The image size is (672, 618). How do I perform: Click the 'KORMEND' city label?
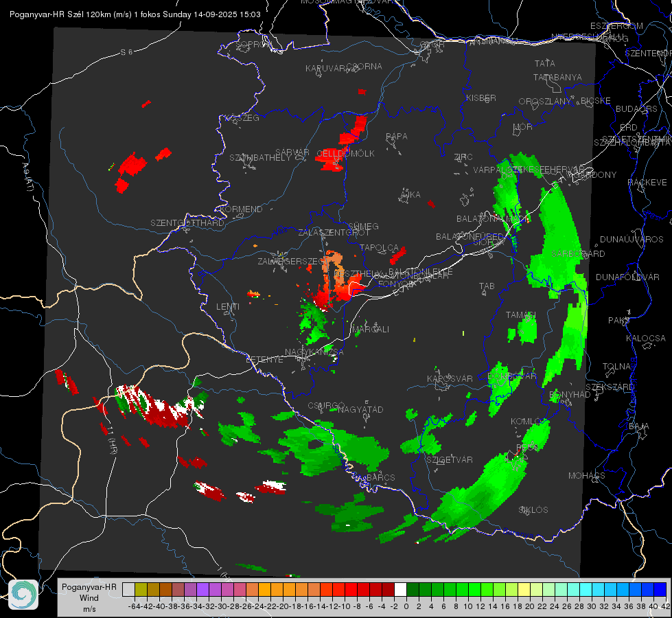(241, 209)
